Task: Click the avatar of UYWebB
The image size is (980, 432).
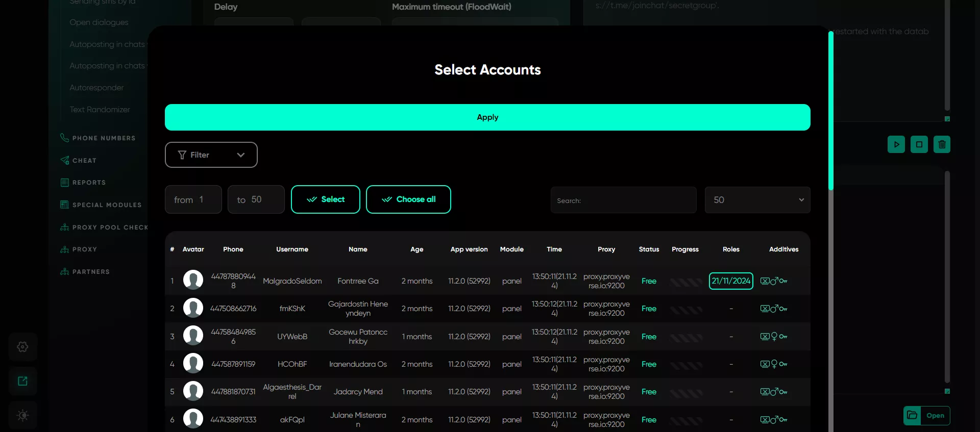Action: coord(193,336)
